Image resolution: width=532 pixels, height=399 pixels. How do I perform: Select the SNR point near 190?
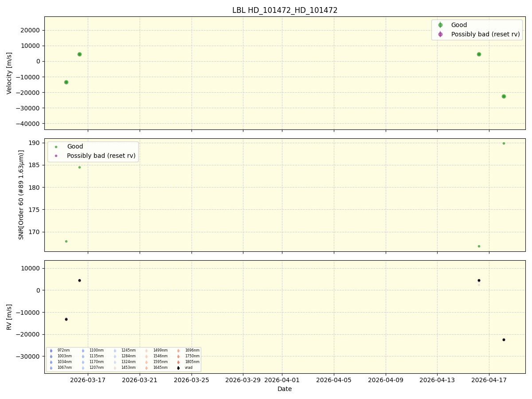[x=504, y=143]
